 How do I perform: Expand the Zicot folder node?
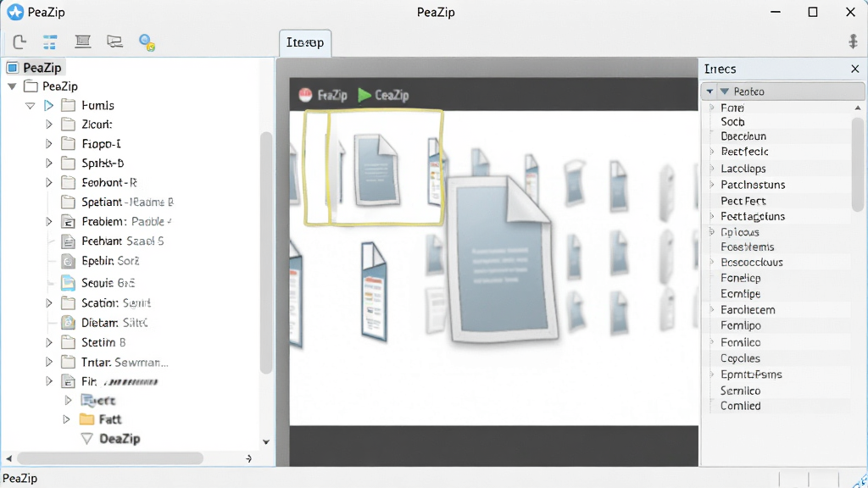[x=48, y=125]
